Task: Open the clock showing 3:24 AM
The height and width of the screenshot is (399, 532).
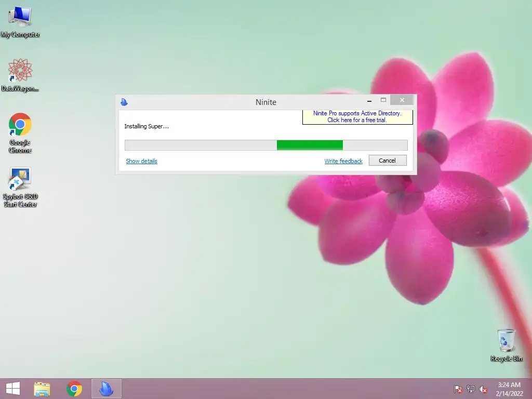Action: pos(509,389)
